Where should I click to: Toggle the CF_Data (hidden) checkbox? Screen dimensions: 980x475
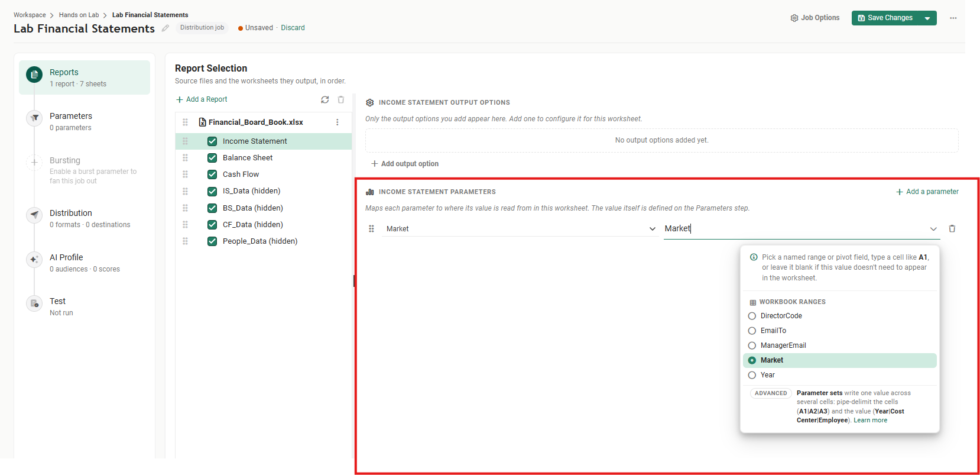point(212,224)
